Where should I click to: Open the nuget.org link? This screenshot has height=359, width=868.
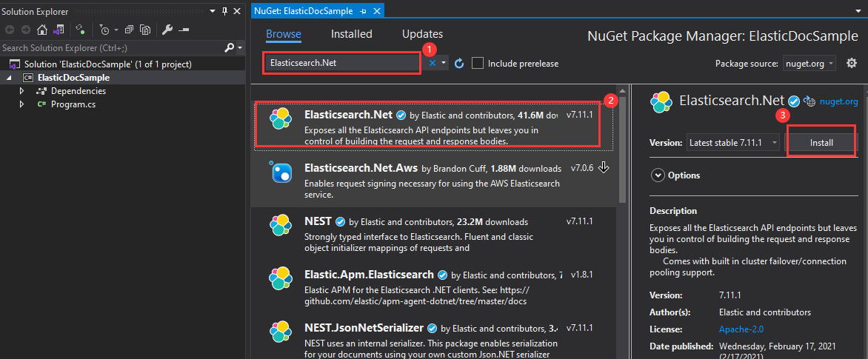[838, 101]
